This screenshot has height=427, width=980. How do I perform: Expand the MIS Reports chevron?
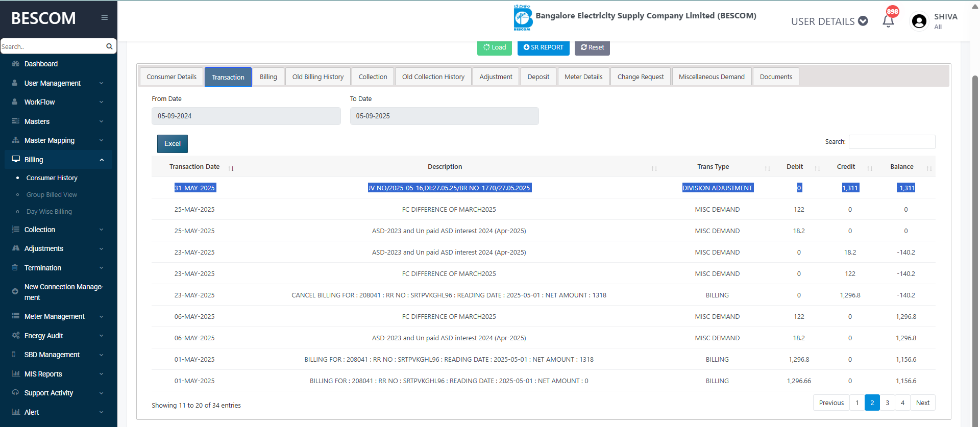pyautogui.click(x=102, y=374)
